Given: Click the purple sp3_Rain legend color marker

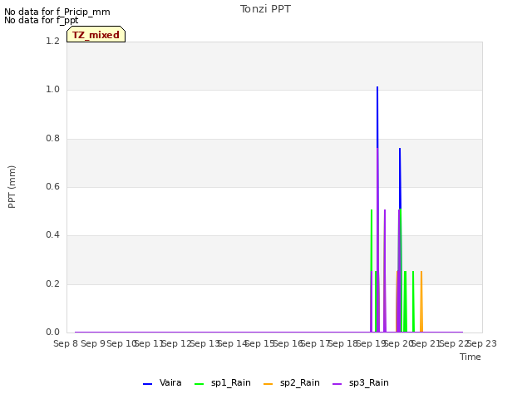Looking at the screenshot, I should point(337,384).
